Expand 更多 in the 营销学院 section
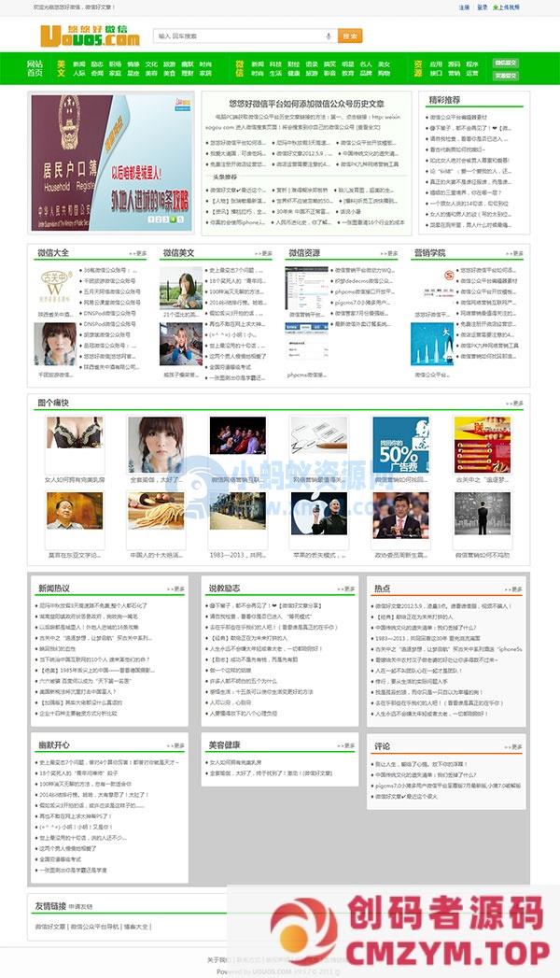This screenshot has height=978, width=560. click(514, 253)
